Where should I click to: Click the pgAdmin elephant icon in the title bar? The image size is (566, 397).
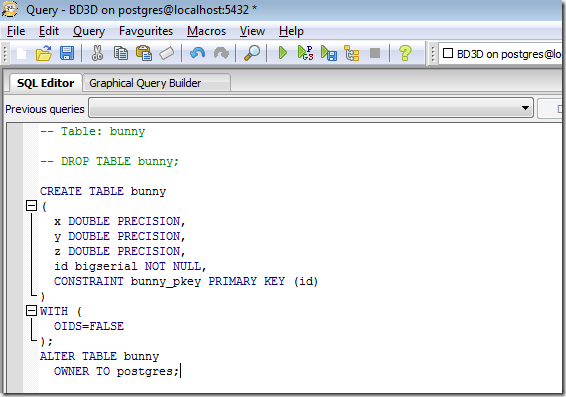[x=10, y=9]
